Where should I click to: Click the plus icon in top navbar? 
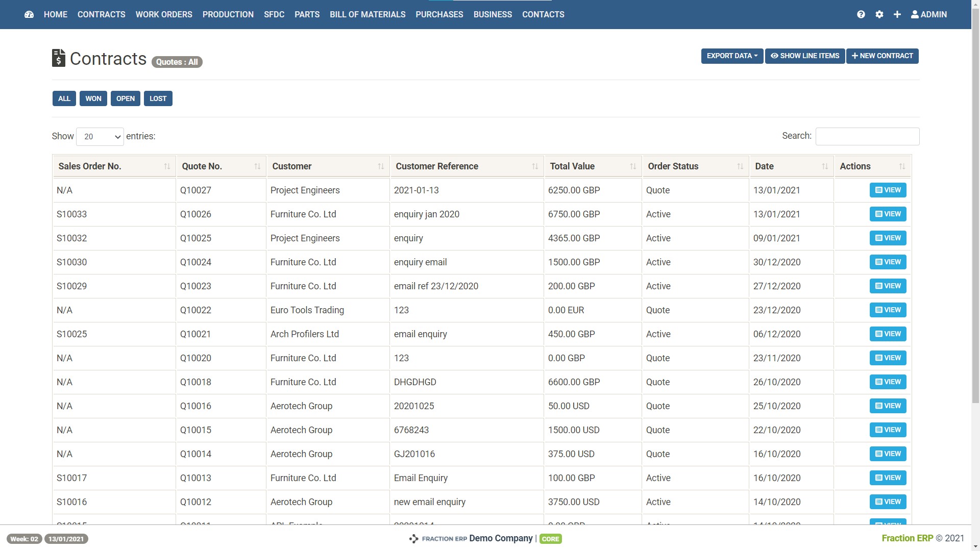[x=897, y=14]
